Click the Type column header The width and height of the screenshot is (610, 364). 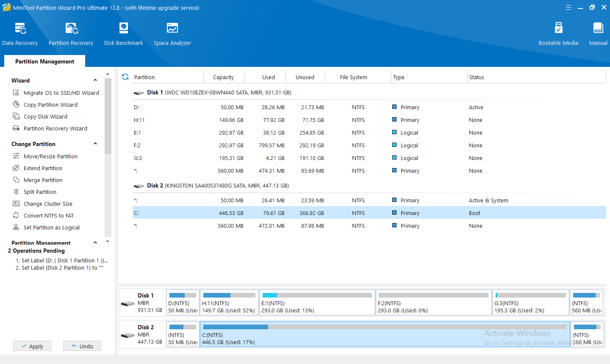pos(429,77)
